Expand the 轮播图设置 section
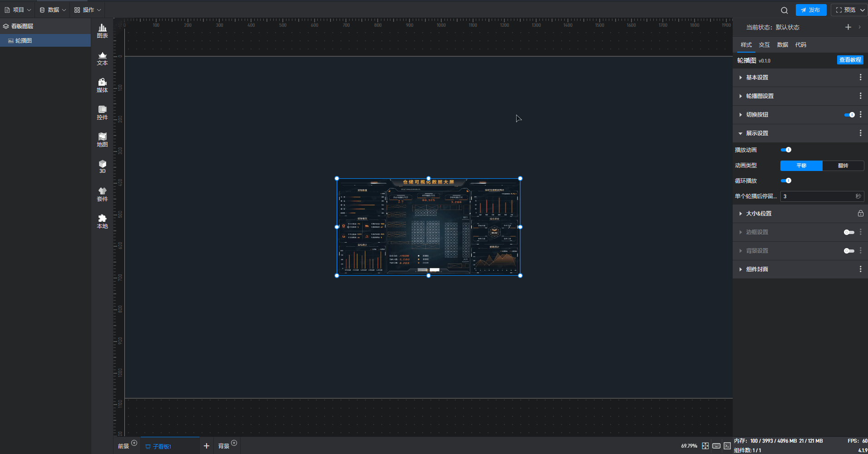868x454 pixels. click(x=759, y=96)
